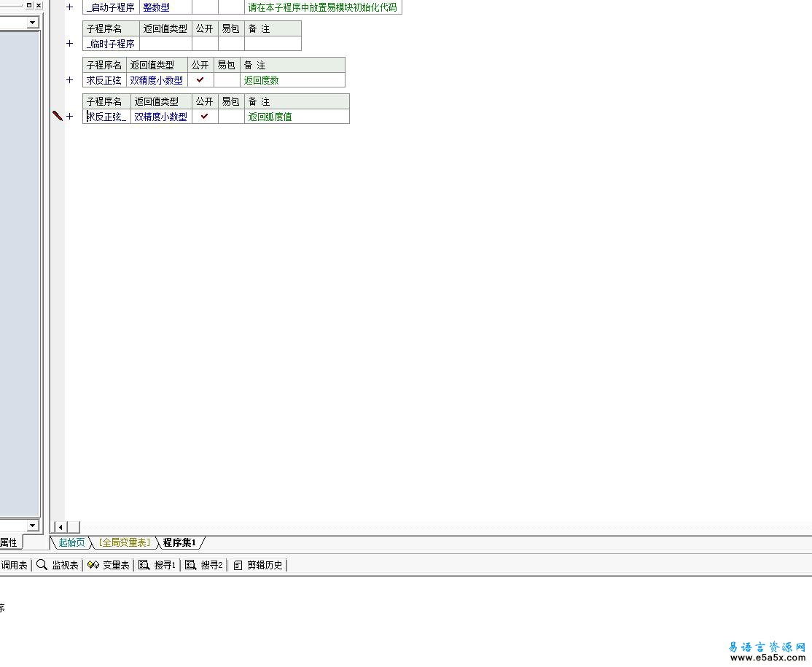This screenshot has width=812, height=667.
Task: Open the 搜寻2 search results tab
Action: click(204, 565)
